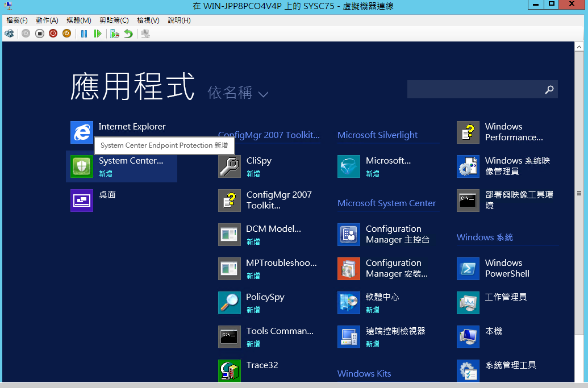The height and width of the screenshot is (388, 588).
Task: Open Windows Performance help icon
Action: (x=468, y=132)
